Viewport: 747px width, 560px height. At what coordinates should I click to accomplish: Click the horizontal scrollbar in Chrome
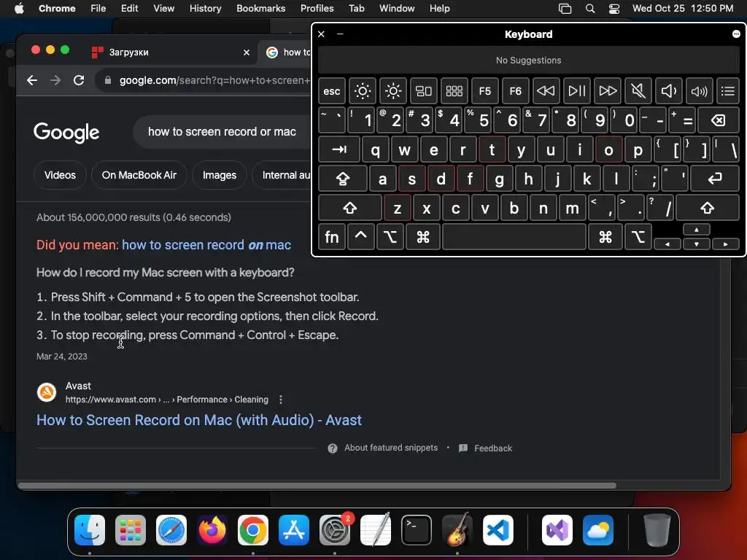[317, 486]
